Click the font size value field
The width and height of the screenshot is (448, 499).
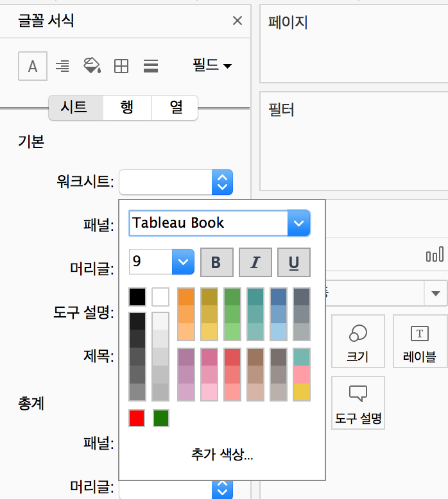point(151,262)
